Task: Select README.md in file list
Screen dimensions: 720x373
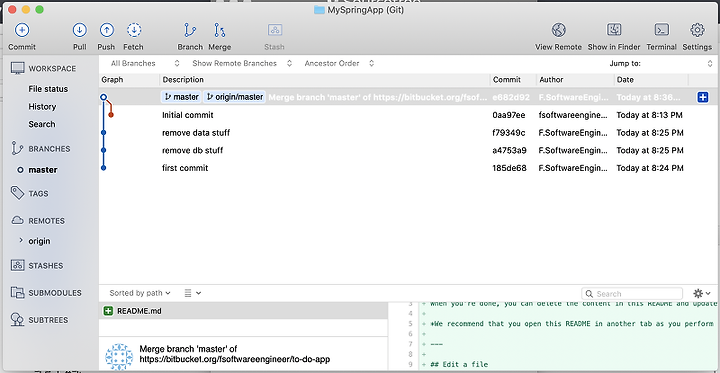Action: [x=244, y=311]
